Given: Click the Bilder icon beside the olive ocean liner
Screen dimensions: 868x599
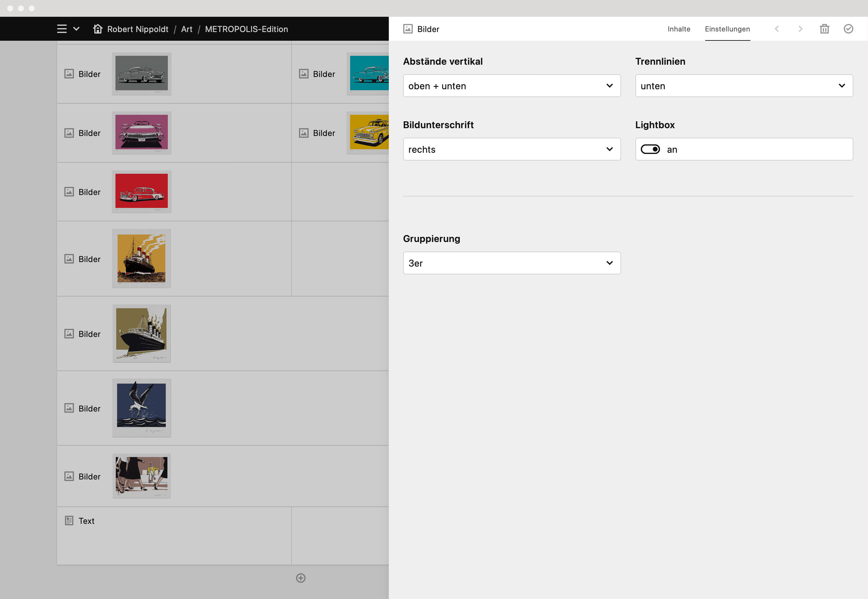Looking at the screenshot, I should point(69,334).
